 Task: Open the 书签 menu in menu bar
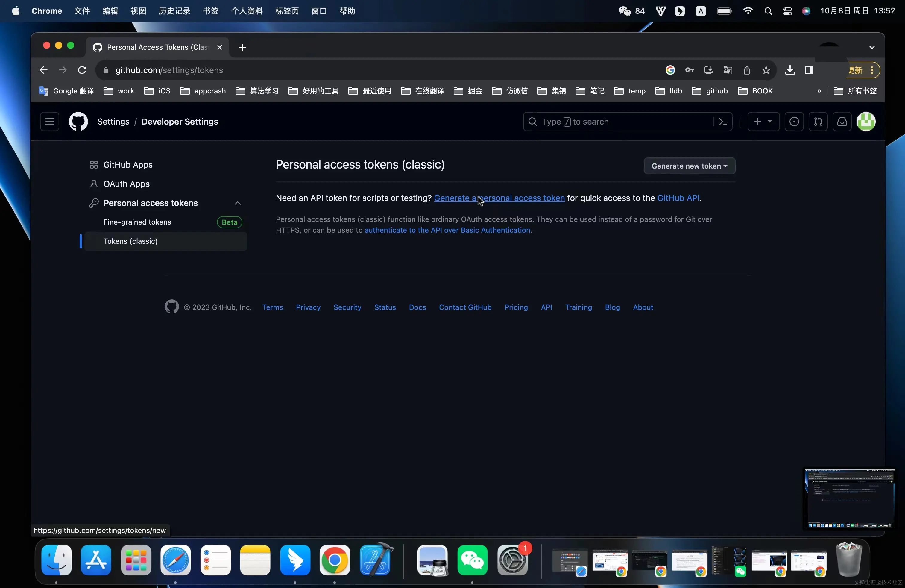tap(210, 11)
